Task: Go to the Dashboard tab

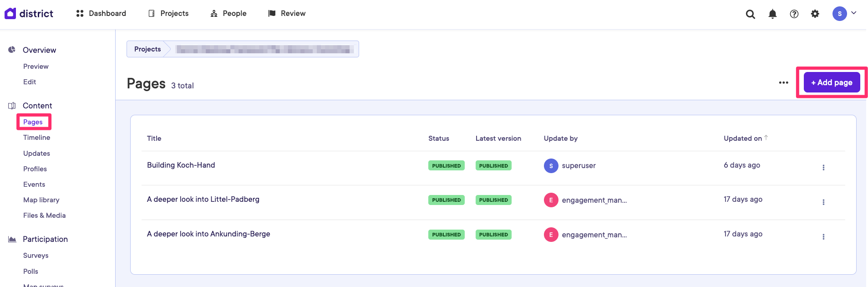Action: (x=101, y=14)
